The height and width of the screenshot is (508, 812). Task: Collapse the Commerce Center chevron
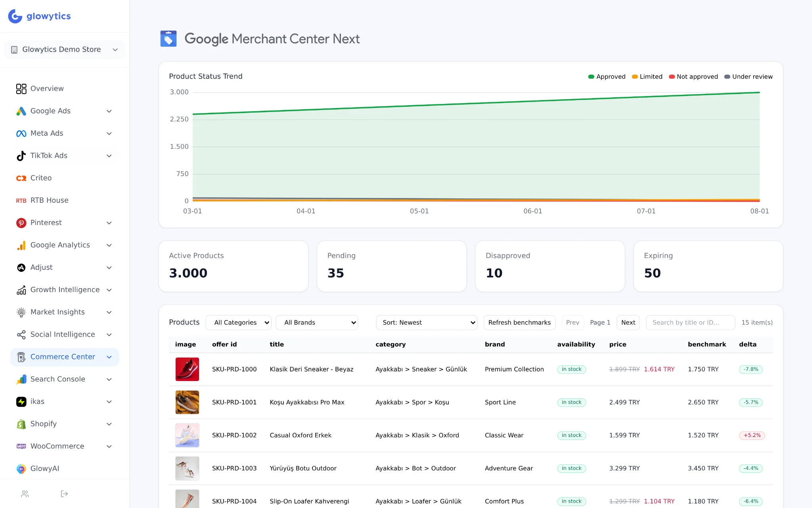(109, 357)
